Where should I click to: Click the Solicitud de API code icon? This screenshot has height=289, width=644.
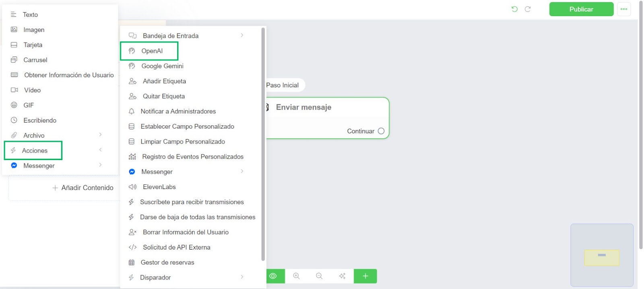[132, 247]
